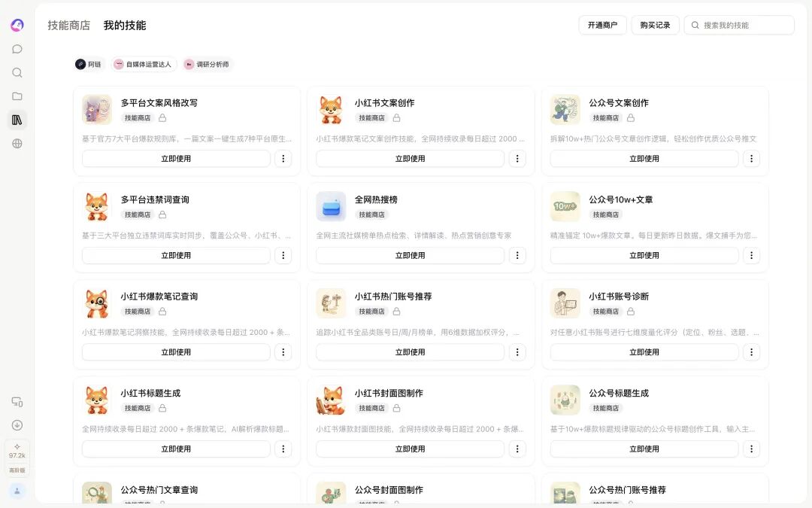This screenshot has width=812, height=508.
Task: Open the globe icon in sidebar
Action: pos(17,144)
